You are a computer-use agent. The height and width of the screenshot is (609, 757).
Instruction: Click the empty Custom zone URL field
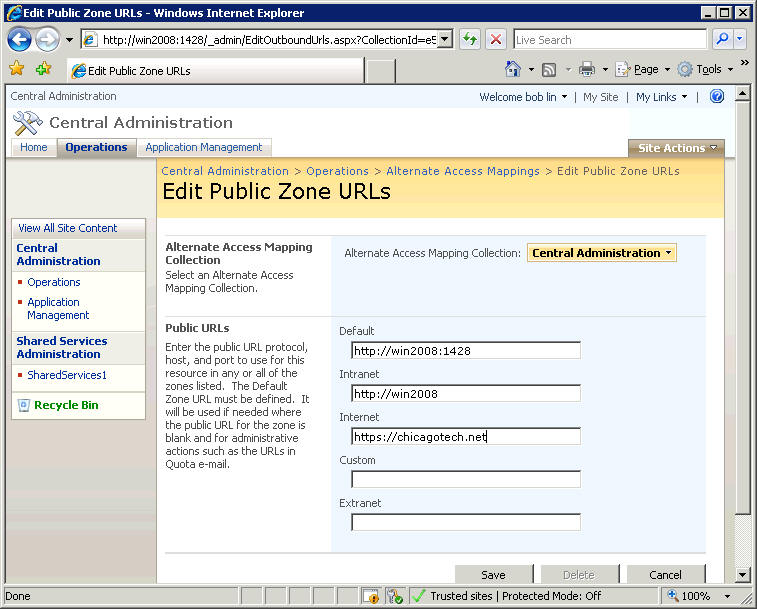466,480
